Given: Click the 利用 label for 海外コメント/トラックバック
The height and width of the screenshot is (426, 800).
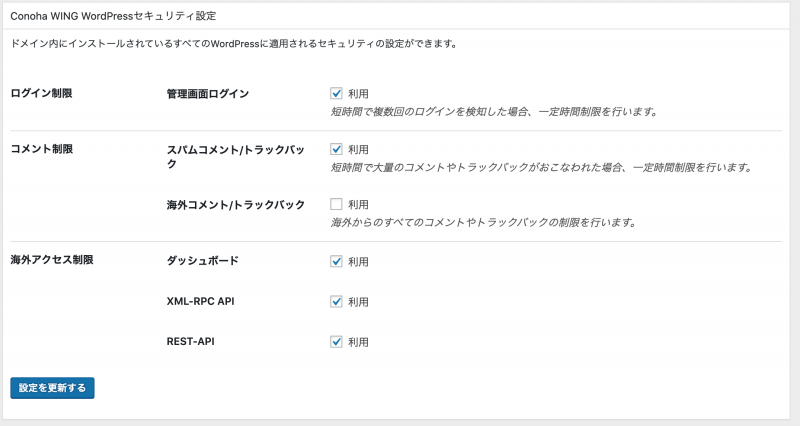Looking at the screenshot, I should pyautogui.click(x=358, y=205).
